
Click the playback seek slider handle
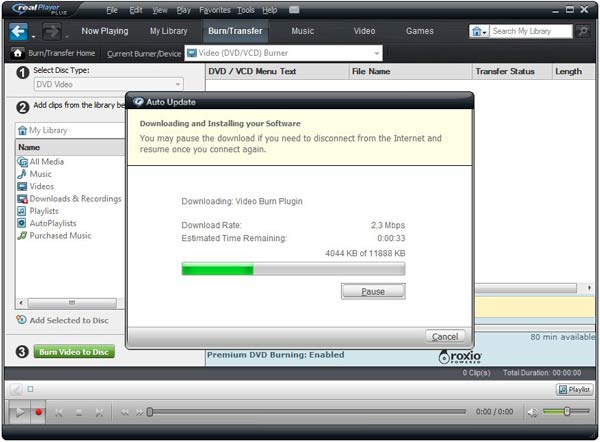(x=150, y=412)
